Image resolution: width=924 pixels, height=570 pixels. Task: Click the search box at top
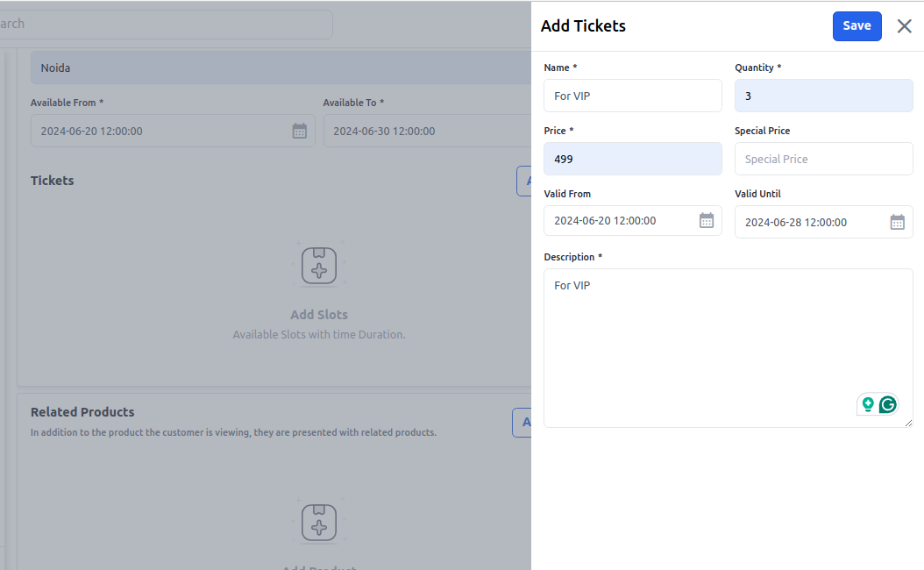[167, 24]
